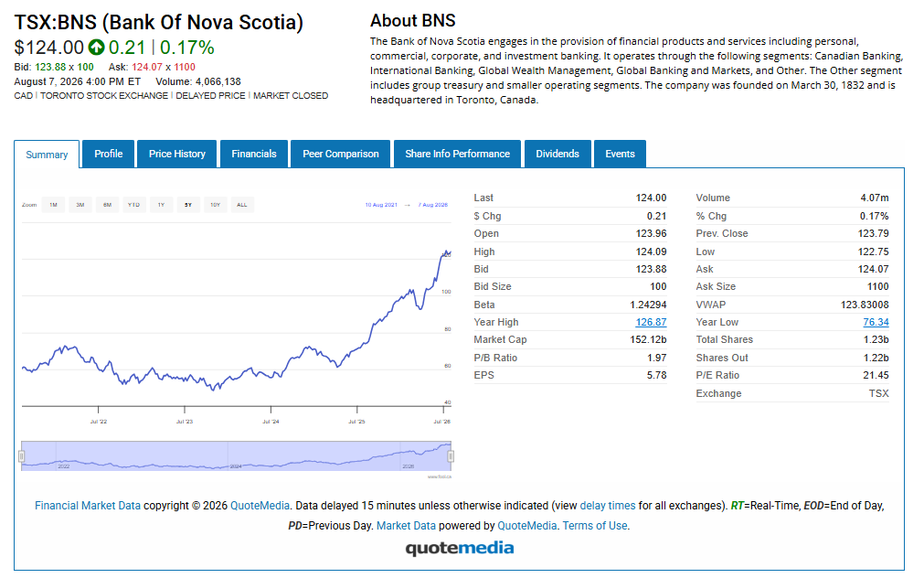Viewport: 924px width, 578px height.
Task: Click the P/E Ratio value 21.45
Action: 874,375
